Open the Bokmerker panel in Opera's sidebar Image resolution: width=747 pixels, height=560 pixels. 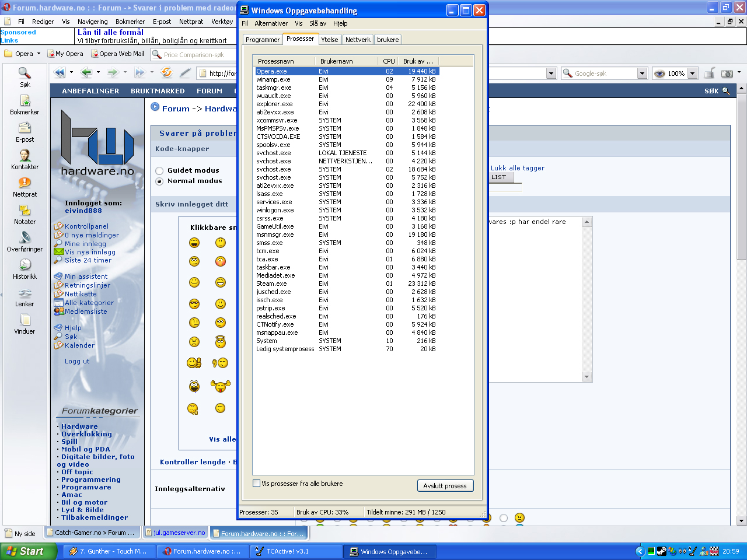pyautogui.click(x=25, y=104)
